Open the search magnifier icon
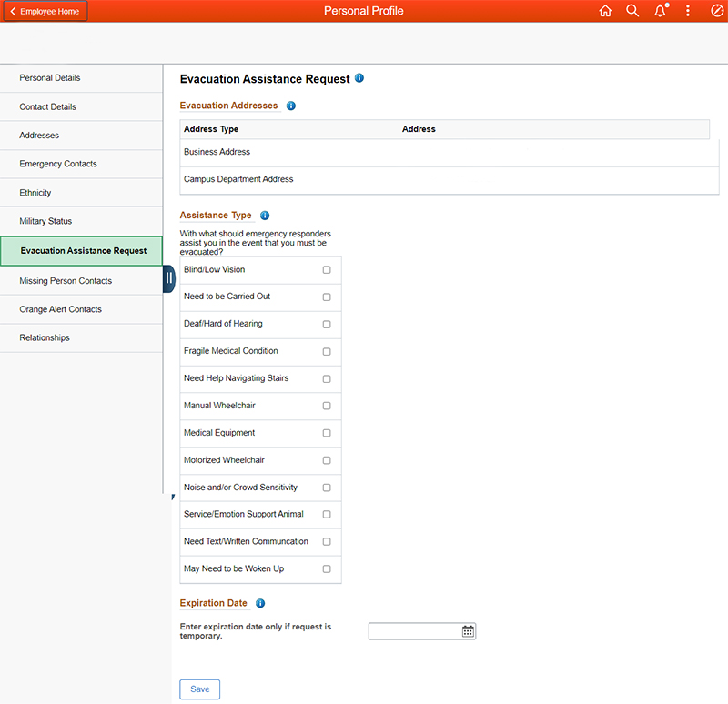The width and height of the screenshot is (728, 704). pos(632,11)
